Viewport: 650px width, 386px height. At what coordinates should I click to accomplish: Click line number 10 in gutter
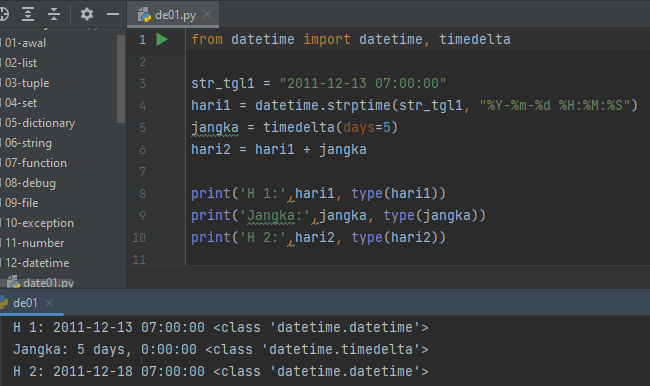(x=139, y=238)
